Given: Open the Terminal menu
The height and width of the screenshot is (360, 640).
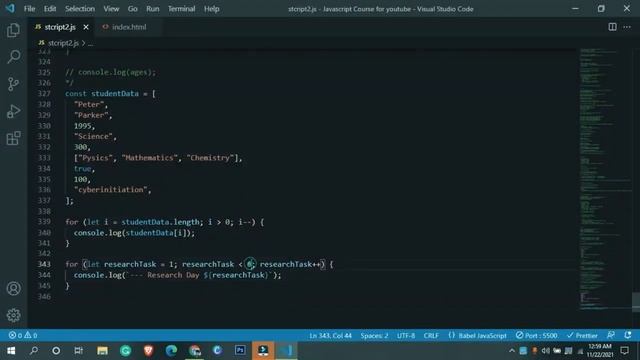Looking at the screenshot, I should pyautogui.click(x=181, y=9).
